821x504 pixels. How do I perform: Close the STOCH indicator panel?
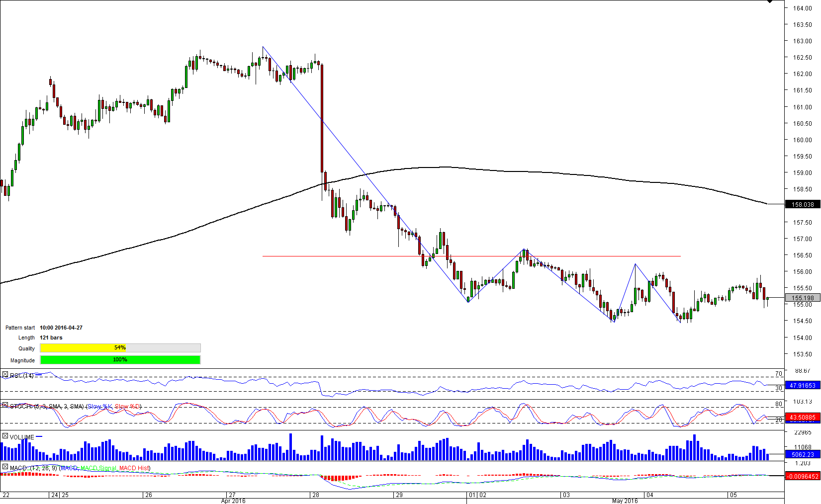pos(5,405)
